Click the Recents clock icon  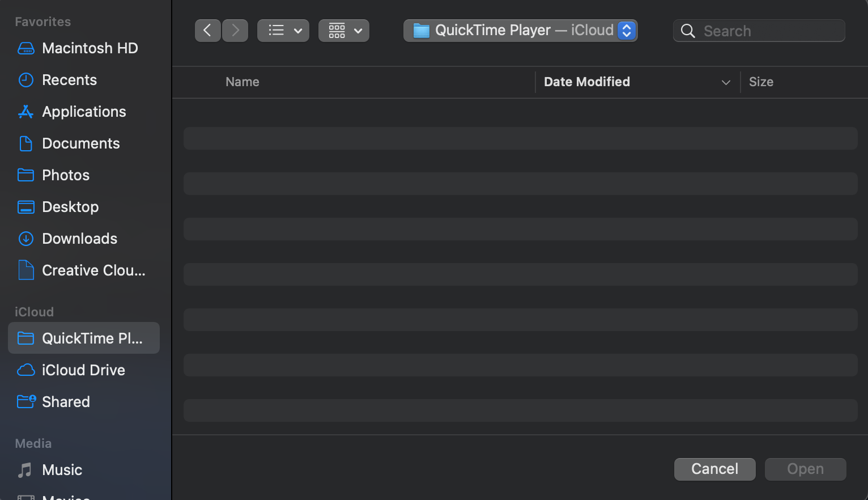[x=26, y=80]
